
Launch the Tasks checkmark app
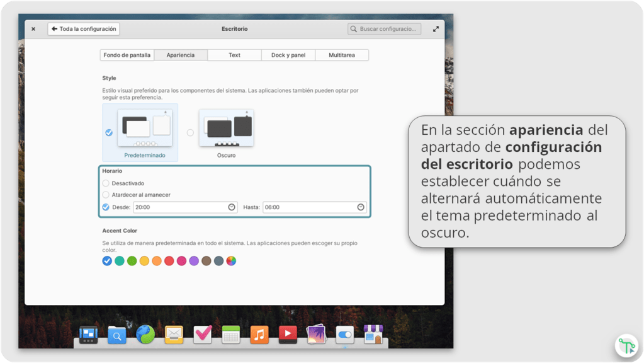(x=203, y=334)
